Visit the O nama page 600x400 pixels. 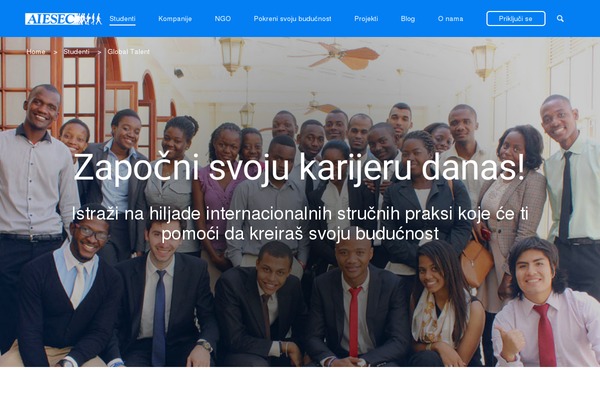coord(450,19)
